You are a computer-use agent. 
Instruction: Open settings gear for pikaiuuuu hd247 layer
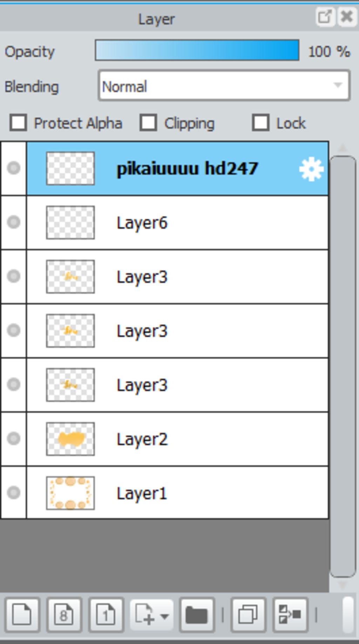311,169
